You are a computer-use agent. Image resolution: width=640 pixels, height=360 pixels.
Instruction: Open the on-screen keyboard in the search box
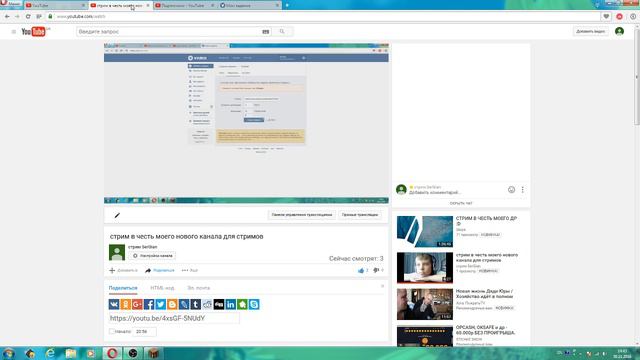[x=266, y=31]
